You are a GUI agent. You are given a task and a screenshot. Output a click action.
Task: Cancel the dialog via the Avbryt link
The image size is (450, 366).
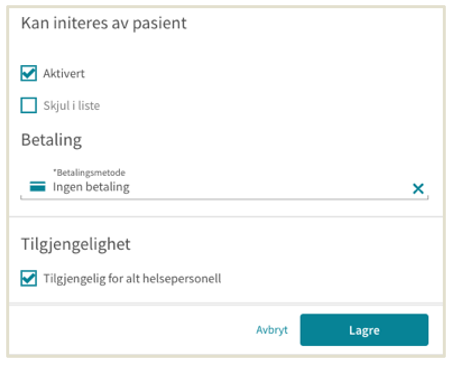tap(272, 330)
